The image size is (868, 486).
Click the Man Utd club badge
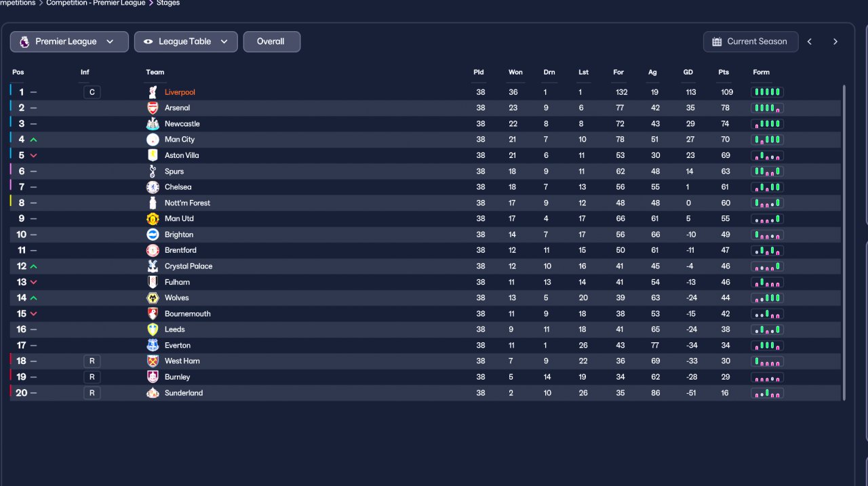153,218
